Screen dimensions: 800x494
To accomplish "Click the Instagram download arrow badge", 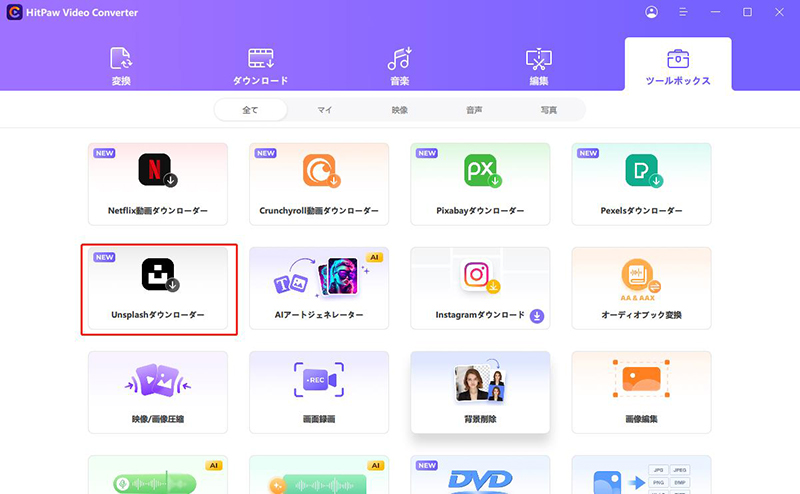I will tap(537, 316).
